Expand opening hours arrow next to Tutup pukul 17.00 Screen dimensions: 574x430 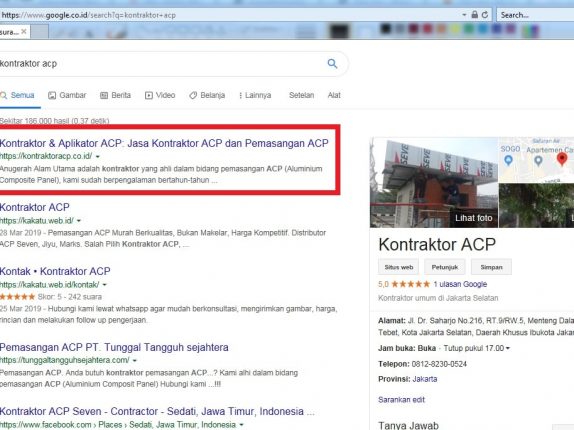[x=508, y=348]
